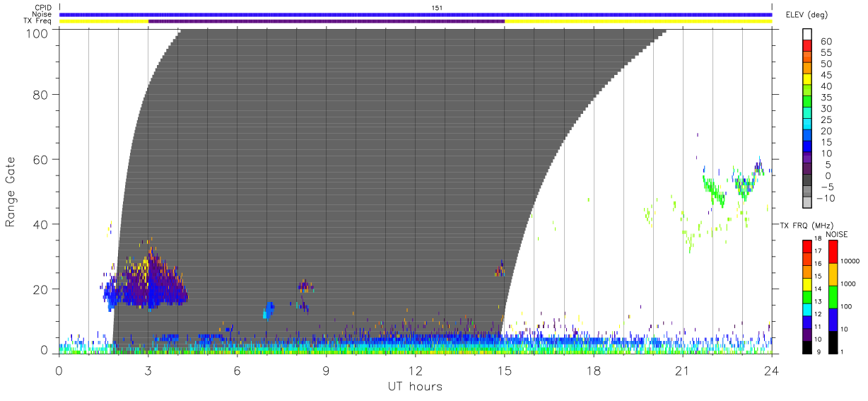Click the y-axis tick label 40
The image size is (868, 401).
pyautogui.click(x=42, y=224)
